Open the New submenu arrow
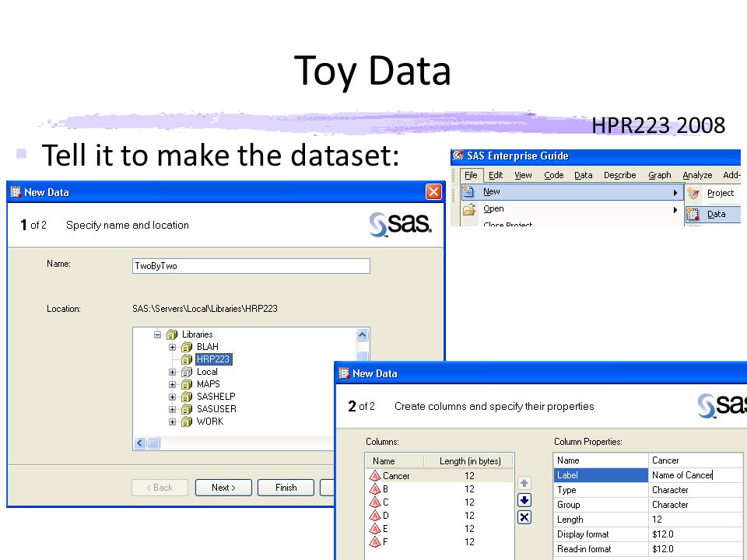The image size is (747, 560). tap(675, 192)
